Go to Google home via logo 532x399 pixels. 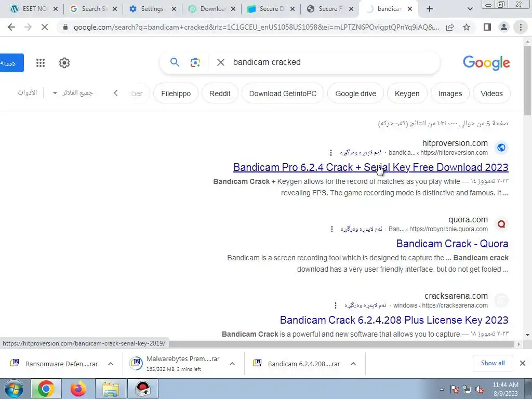pos(486,63)
